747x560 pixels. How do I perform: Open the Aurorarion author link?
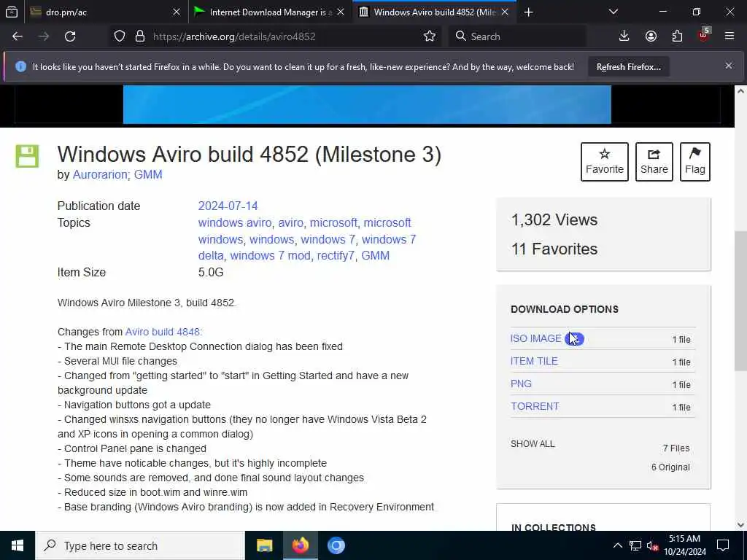[x=101, y=175]
